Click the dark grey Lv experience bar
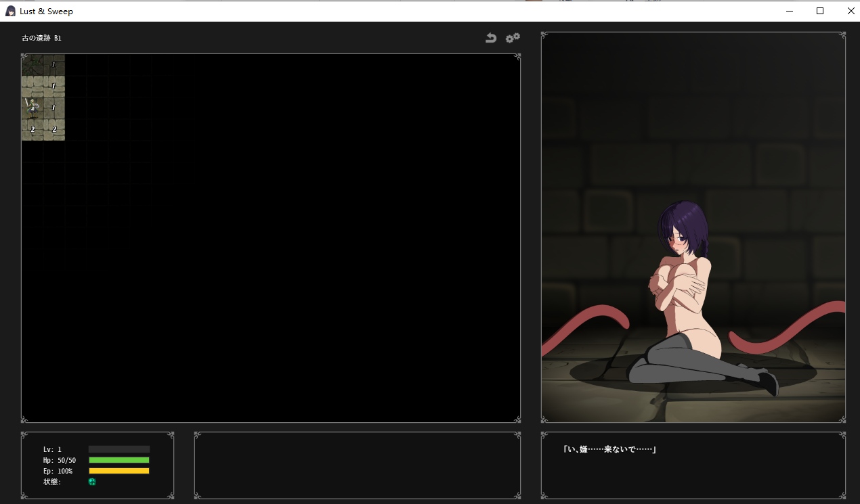This screenshot has height=504, width=860. pyautogui.click(x=119, y=449)
